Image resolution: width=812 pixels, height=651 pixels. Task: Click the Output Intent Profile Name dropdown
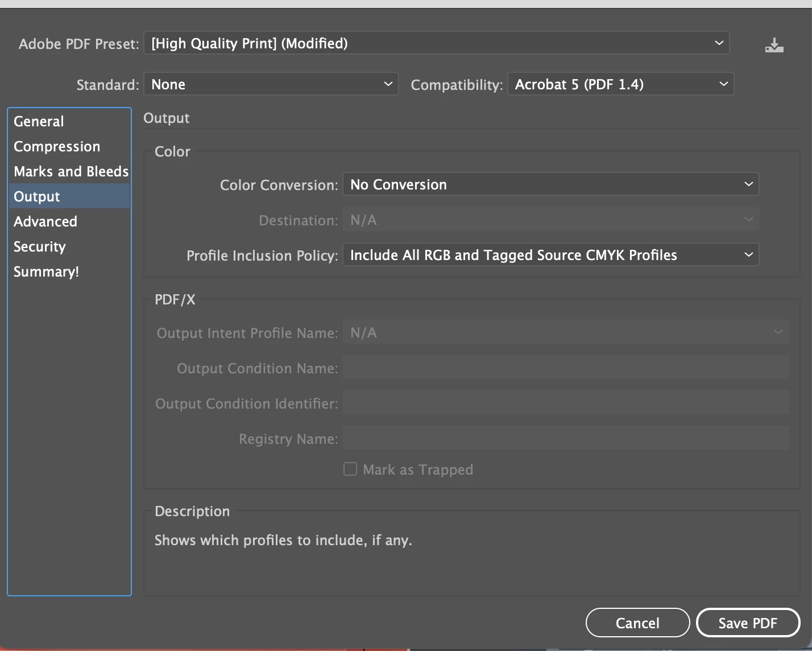tap(566, 332)
